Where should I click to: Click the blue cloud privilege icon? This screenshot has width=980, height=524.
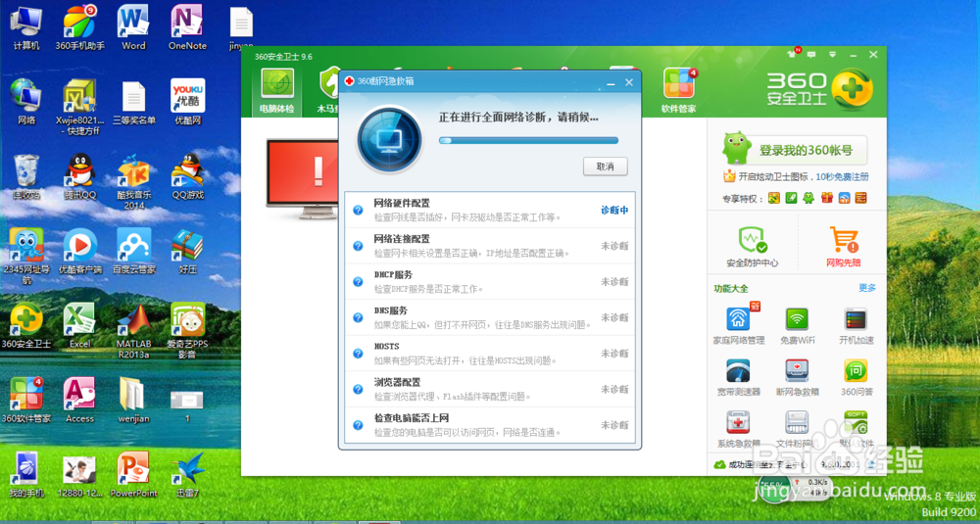click(845, 198)
